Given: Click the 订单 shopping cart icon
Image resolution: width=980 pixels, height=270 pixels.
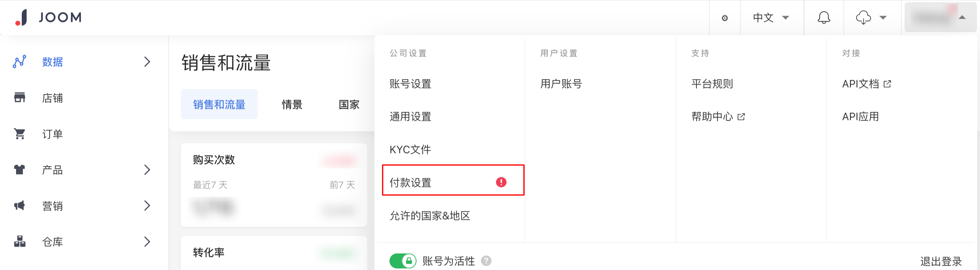Looking at the screenshot, I should [20, 134].
